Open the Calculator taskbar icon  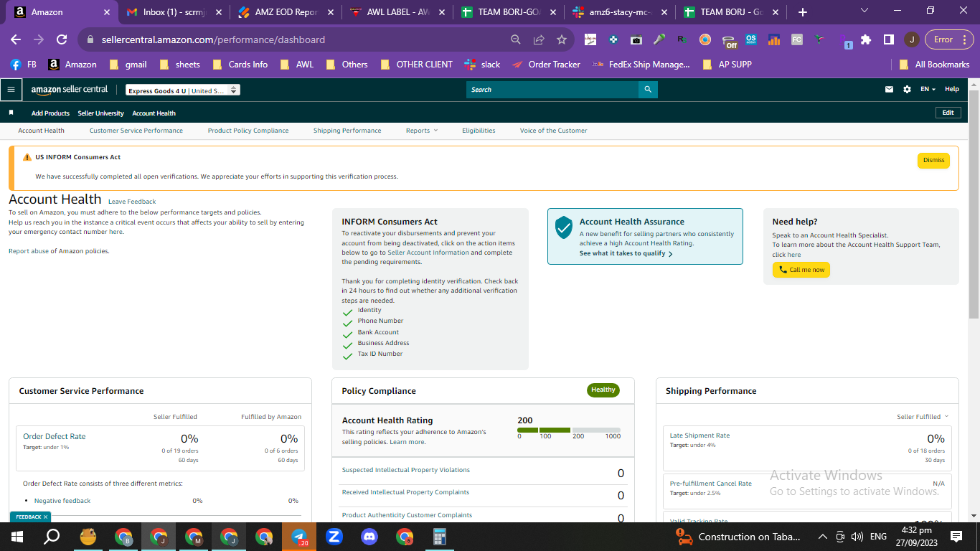pos(440,537)
